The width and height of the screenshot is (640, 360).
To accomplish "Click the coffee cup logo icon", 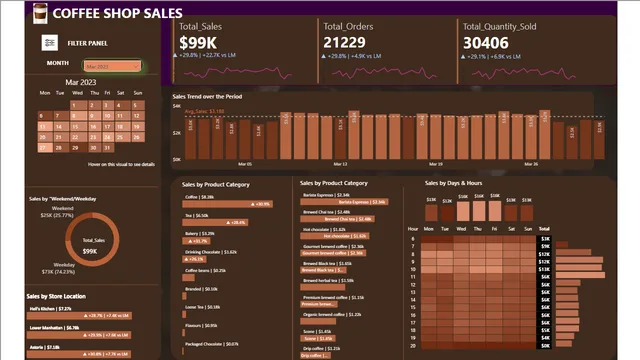I will tap(40, 13).
